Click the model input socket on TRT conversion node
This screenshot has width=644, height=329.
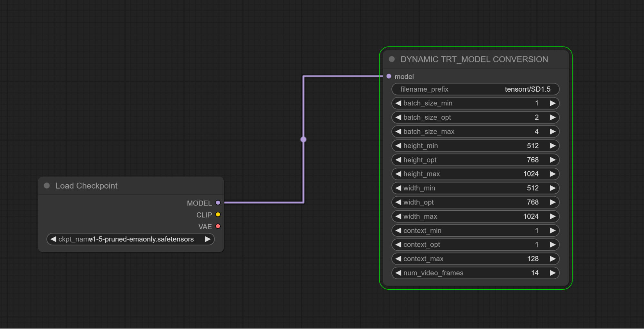pyautogui.click(x=389, y=76)
